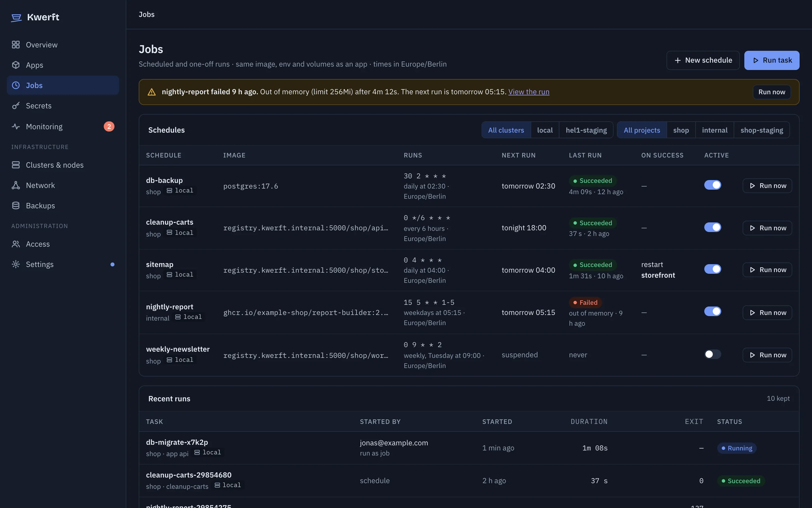Filter schedules to hel1-staging cluster
This screenshot has width=812, height=508.
point(586,130)
